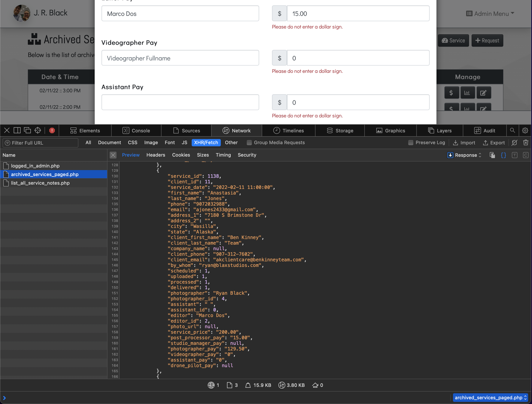Click the red error indicator icon
Image resolution: width=532 pixels, height=404 pixels.
(x=52, y=130)
